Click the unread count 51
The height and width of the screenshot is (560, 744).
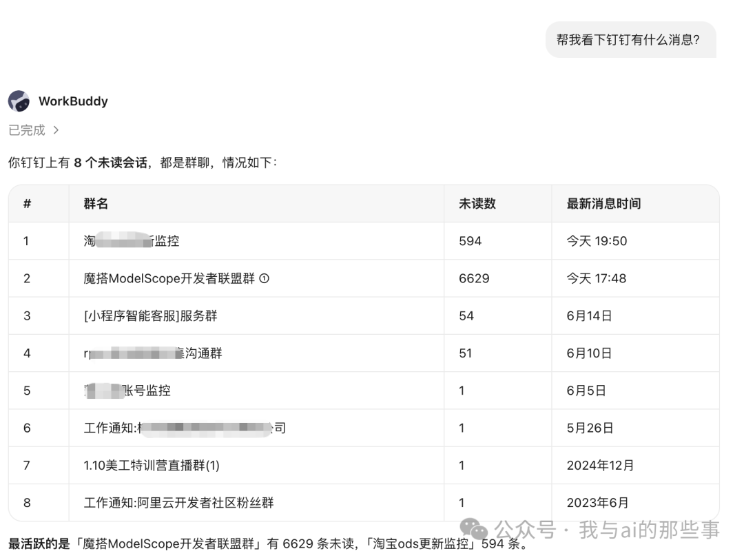(465, 353)
